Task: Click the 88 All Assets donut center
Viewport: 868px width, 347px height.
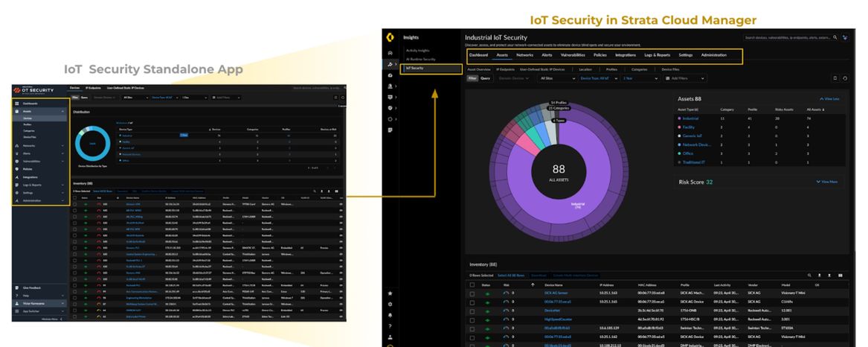Action: tap(559, 173)
